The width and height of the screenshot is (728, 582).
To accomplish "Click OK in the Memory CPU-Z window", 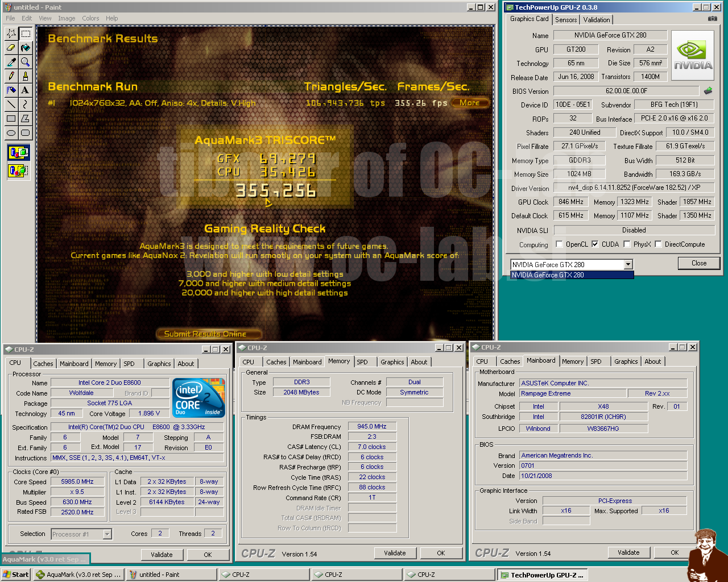I will pos(441,553).
